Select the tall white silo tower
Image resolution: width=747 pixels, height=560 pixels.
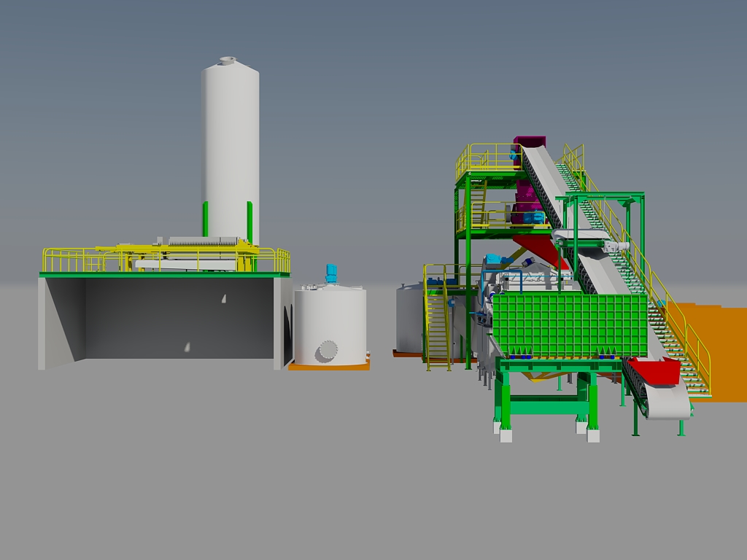pyautogui.click(x=230, y=152)
